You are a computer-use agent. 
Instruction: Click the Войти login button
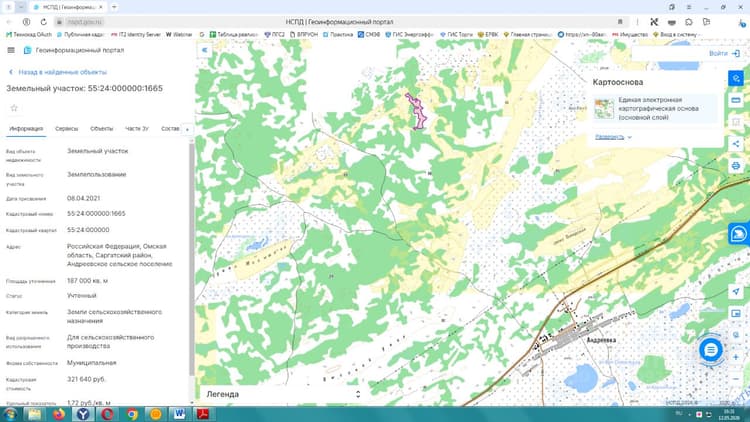[724, 54]
